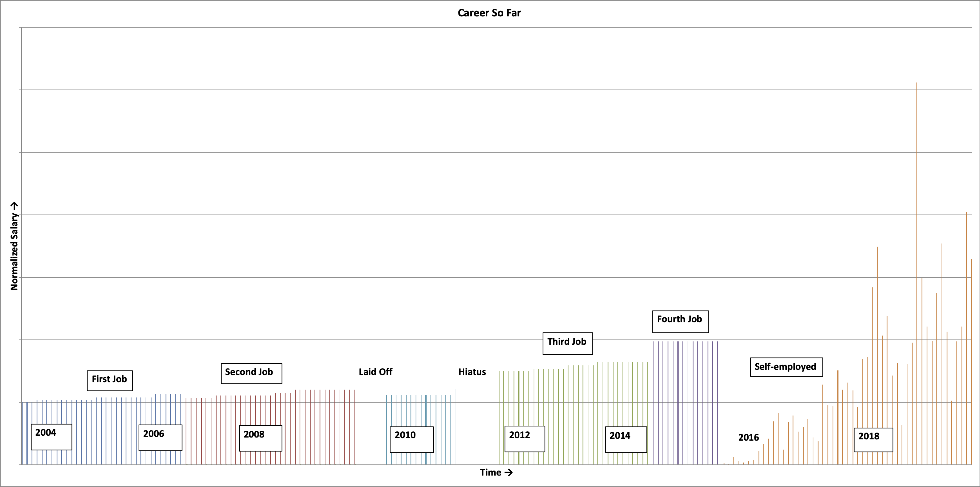The height and width of the screenshot is (487, 980).
Task: Select the 'Normalized Salary' vertical axis label
Action: (x=14, y=246)
